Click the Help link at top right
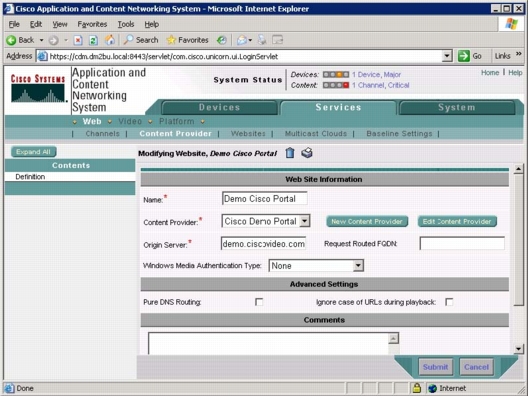This screenshot has width=530, height=398. click(x=515, y=73)
